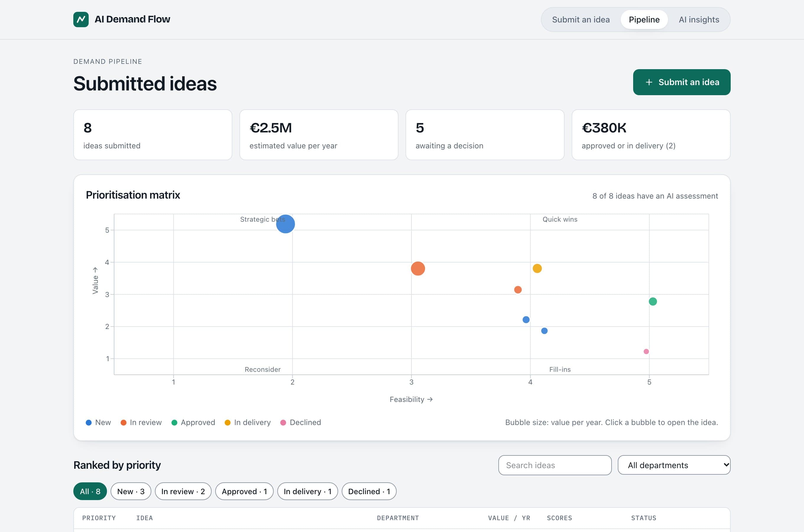
Task: Open the Submit an idea nav tab
Action: pyautogui.click(x=581, y=20)
